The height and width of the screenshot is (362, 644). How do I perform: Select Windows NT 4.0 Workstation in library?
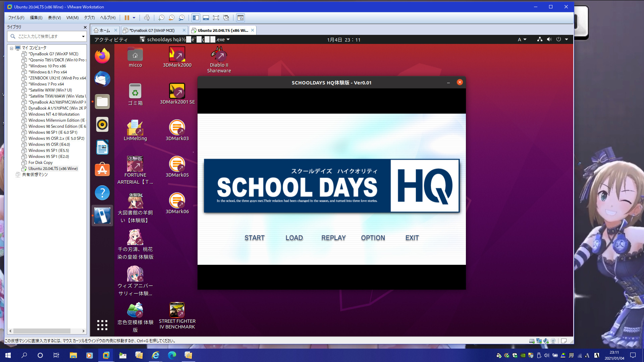pyautogui.click(x=54, y=114)
